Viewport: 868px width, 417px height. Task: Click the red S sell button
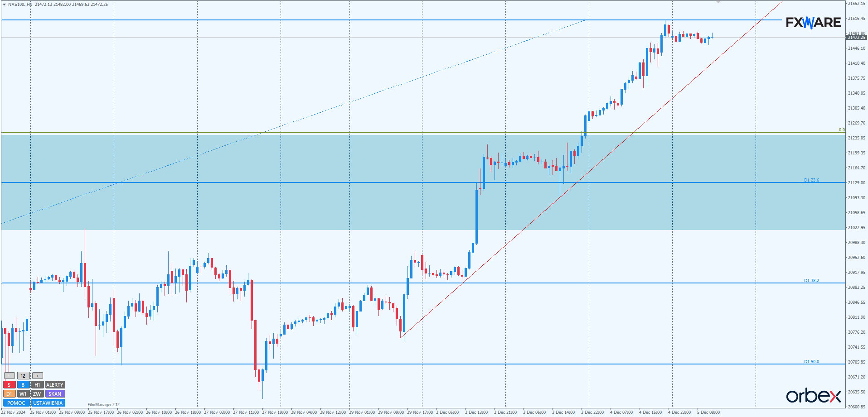[x=9, y=385]
